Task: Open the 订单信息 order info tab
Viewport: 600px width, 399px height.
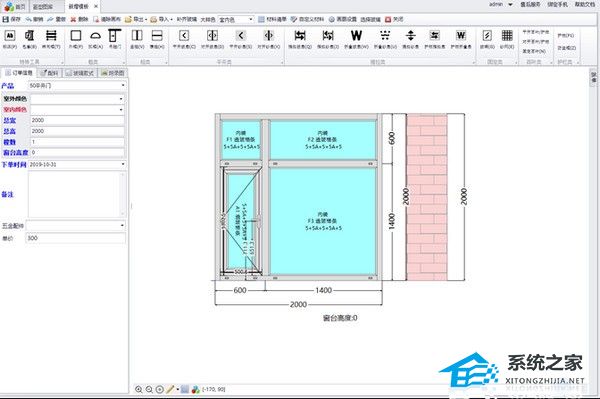Action: point(19,73)
